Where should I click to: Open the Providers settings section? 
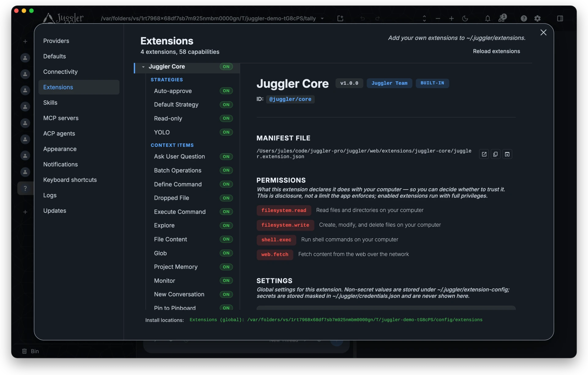(79, 41)
